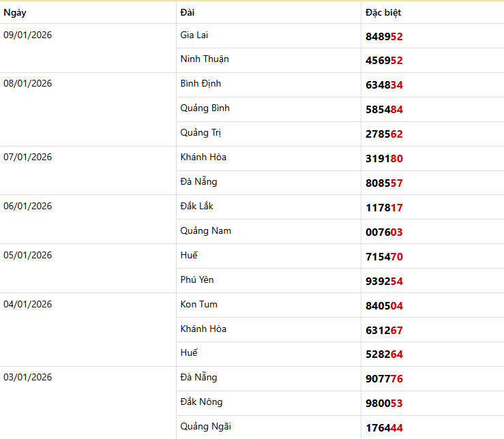Click the date cell 06/01/2026
The height and width of the screenshot is (439, 504).
click(x=27, y=206)
